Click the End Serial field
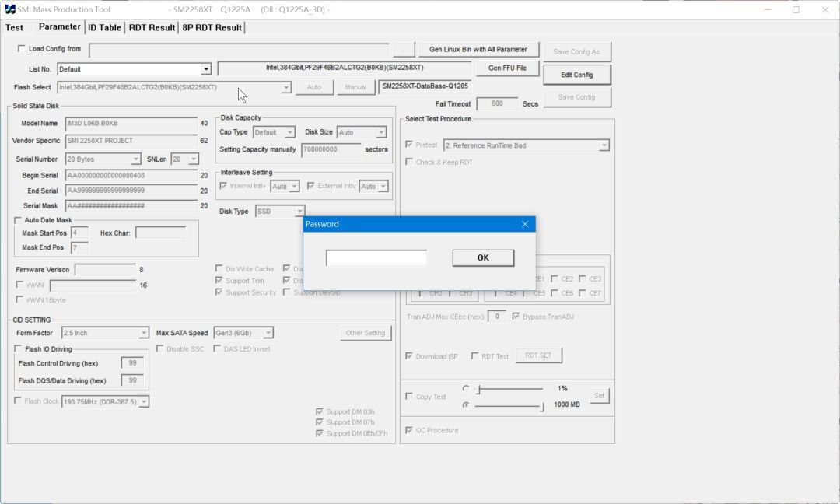Viewport: 840px width, 504px height. [131, 191]
